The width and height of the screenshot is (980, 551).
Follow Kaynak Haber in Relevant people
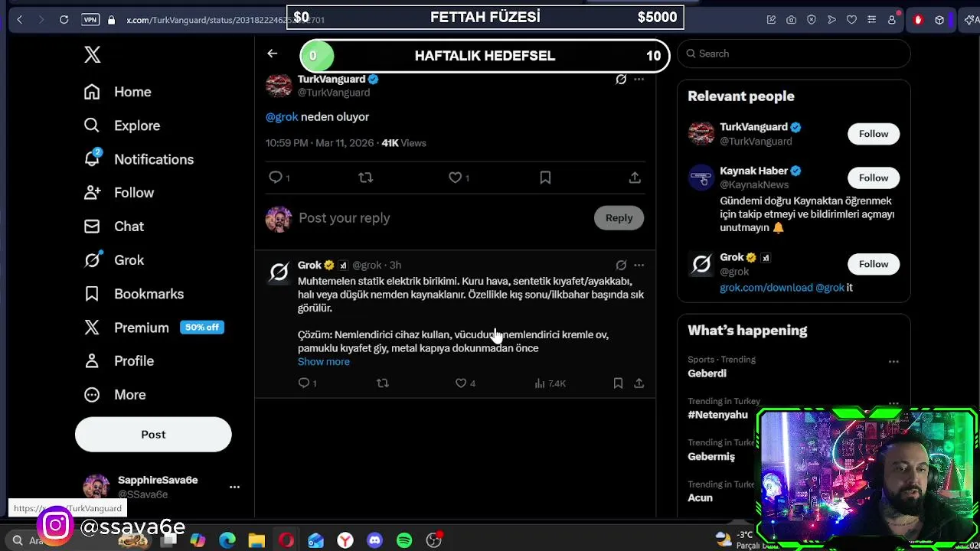click(x=873, y=178)
